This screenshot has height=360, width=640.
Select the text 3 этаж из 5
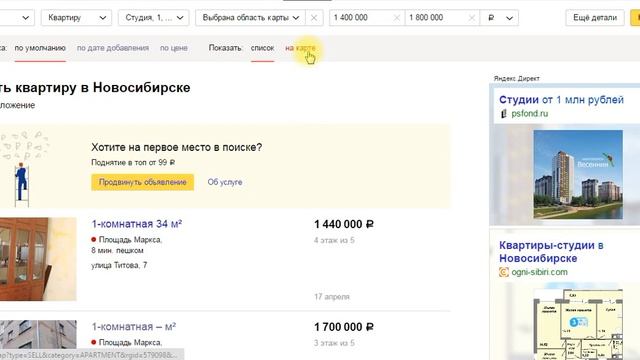[334, 343]
